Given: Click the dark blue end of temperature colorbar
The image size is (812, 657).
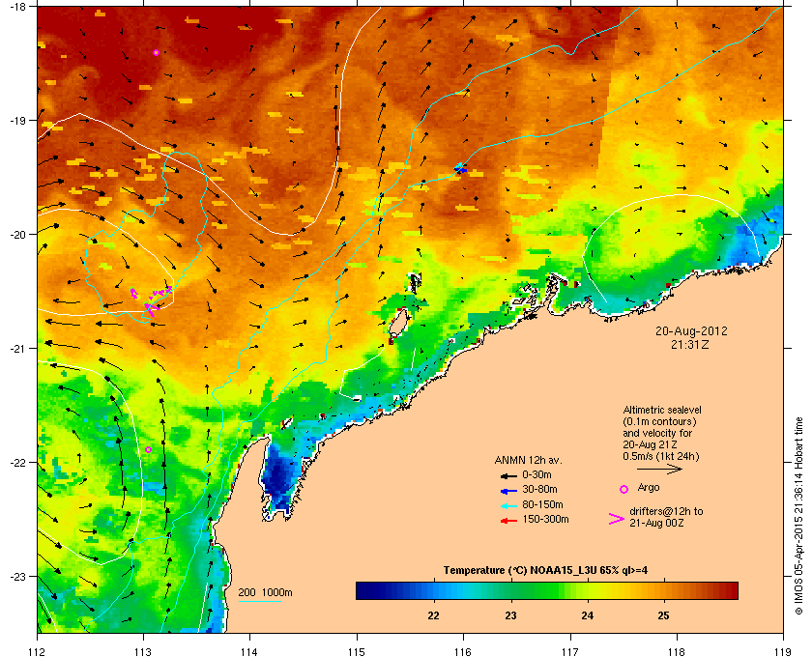Looking at the screenshot, I should click(367, 590).
